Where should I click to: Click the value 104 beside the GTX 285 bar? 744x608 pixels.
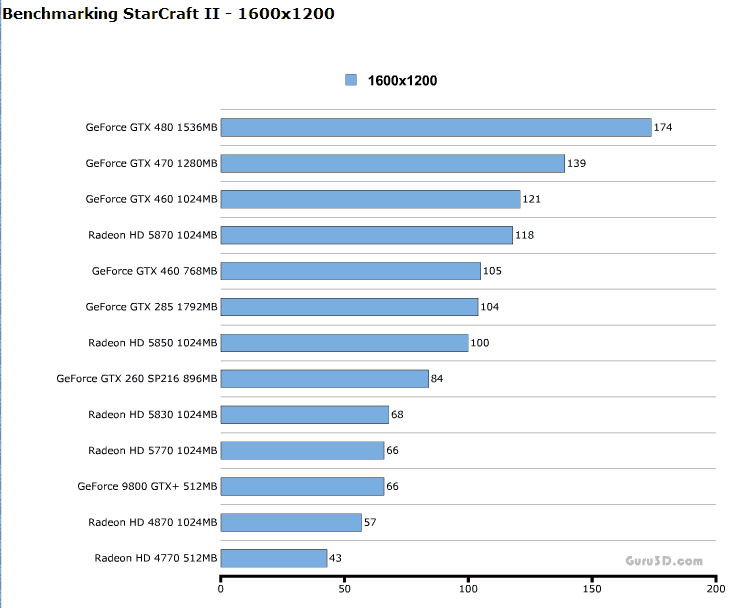[490, 307]
